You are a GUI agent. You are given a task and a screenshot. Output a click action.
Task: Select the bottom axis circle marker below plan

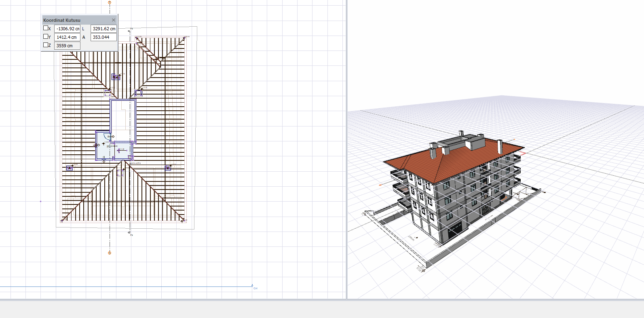pyautogui.click(x=110, y=253)
